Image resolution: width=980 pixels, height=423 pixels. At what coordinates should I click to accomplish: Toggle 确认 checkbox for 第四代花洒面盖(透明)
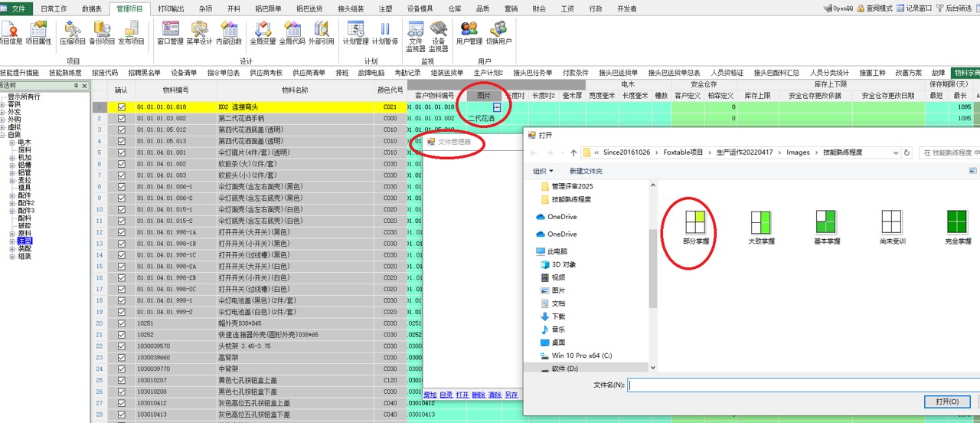(x=121, y=141)
